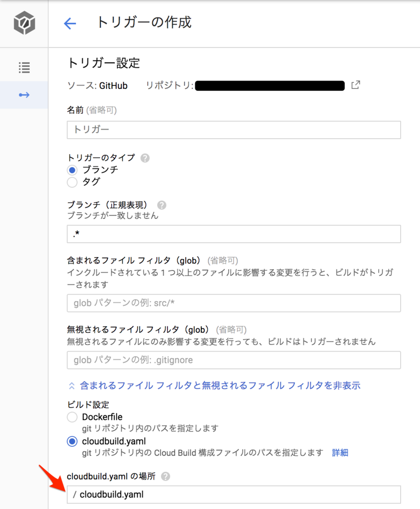The width and height of the screenshot is (420, 509).
Task: Click the branch regex field containing .*
Action: (234, 234)
